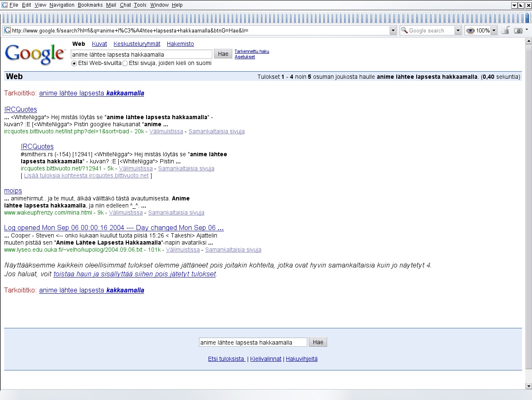Open the Bookmarks menu

point(90,5)
